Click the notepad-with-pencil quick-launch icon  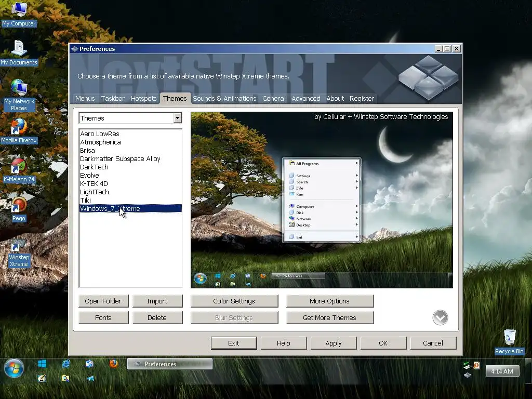click(x=42, y=378)
